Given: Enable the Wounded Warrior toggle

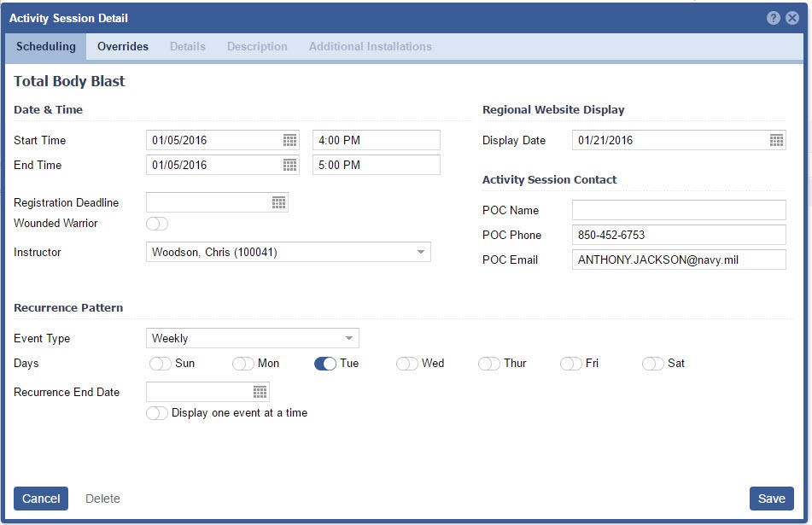Looking at the screenshot, I should (157, 224).
